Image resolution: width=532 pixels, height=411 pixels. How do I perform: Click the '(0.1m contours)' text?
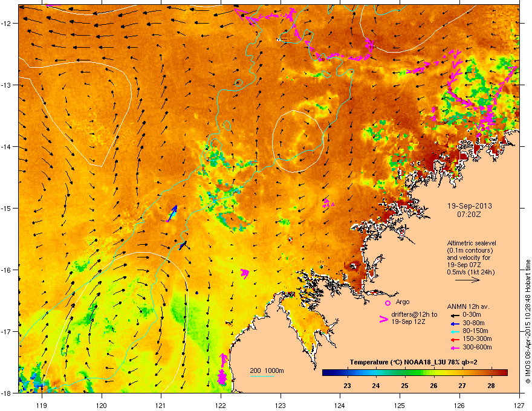tap(470, 250)
